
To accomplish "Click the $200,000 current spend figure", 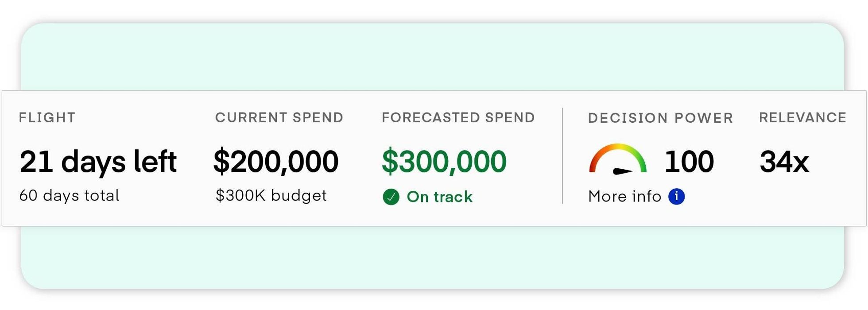I will (277, 161).
